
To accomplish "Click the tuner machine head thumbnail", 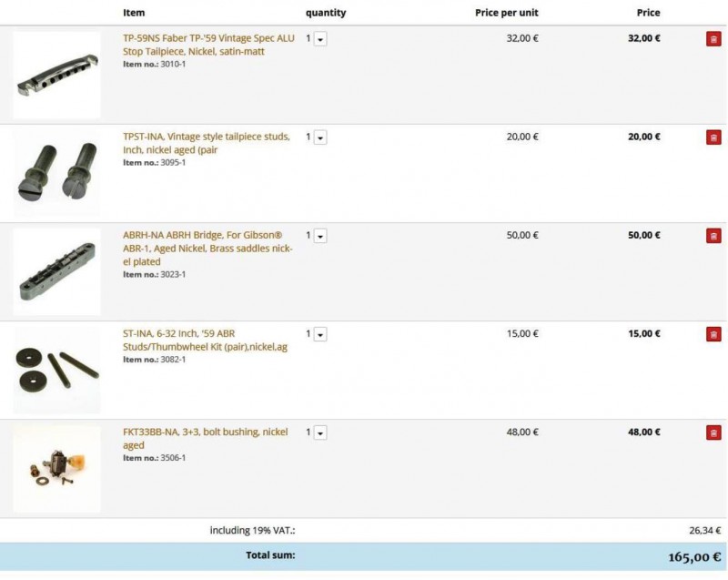I will click(57, 468).
